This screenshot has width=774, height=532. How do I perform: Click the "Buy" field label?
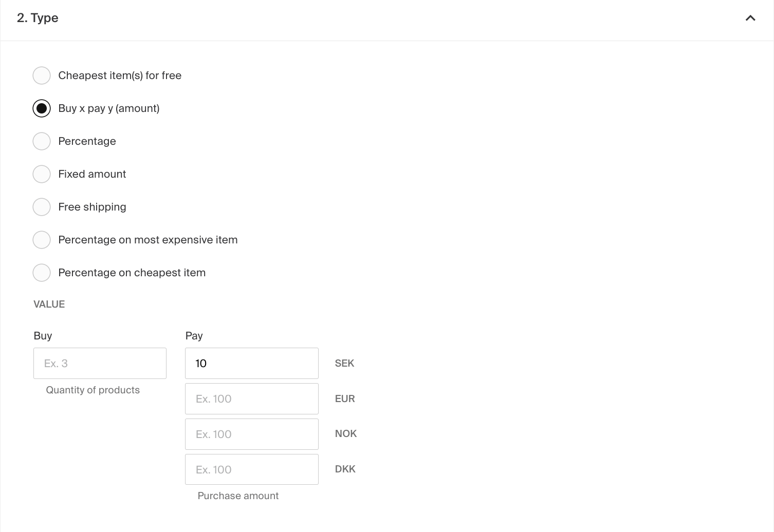click(43, 336)
